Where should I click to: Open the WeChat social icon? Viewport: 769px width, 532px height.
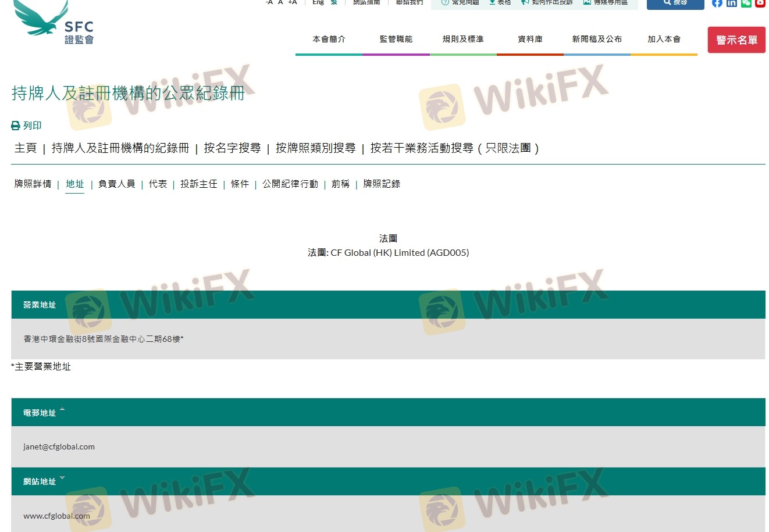tap(746, 3)
